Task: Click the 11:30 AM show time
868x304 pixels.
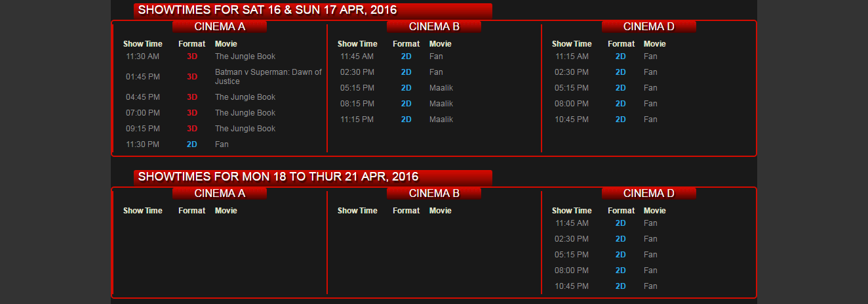Action: point(143,56)
